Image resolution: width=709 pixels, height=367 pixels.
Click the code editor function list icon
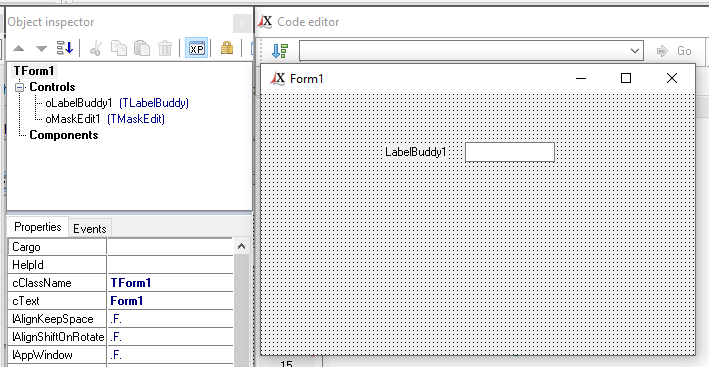(x=280, y=51)
